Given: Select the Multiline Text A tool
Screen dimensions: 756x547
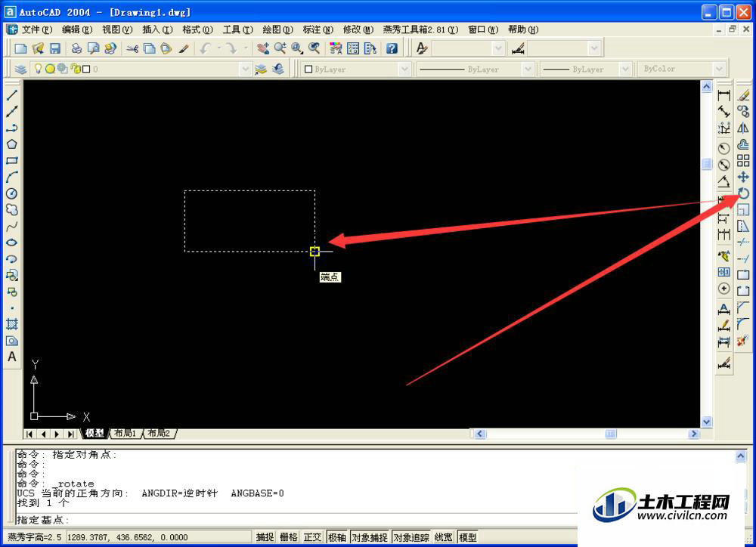Looking at the screenshot, I should coord(12,357).
